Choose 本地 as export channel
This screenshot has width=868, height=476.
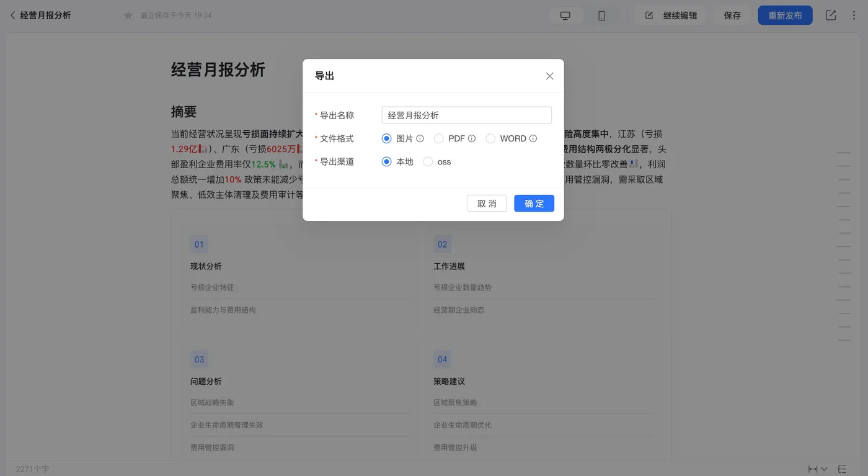click(x=387, y=162)
